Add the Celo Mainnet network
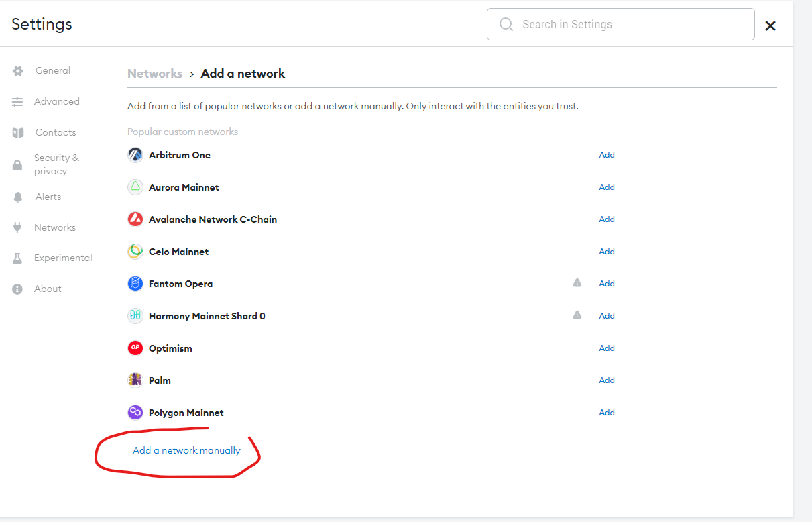Image resolution: width=812 pixels, height=522 pixels. (x=607, y=252)
